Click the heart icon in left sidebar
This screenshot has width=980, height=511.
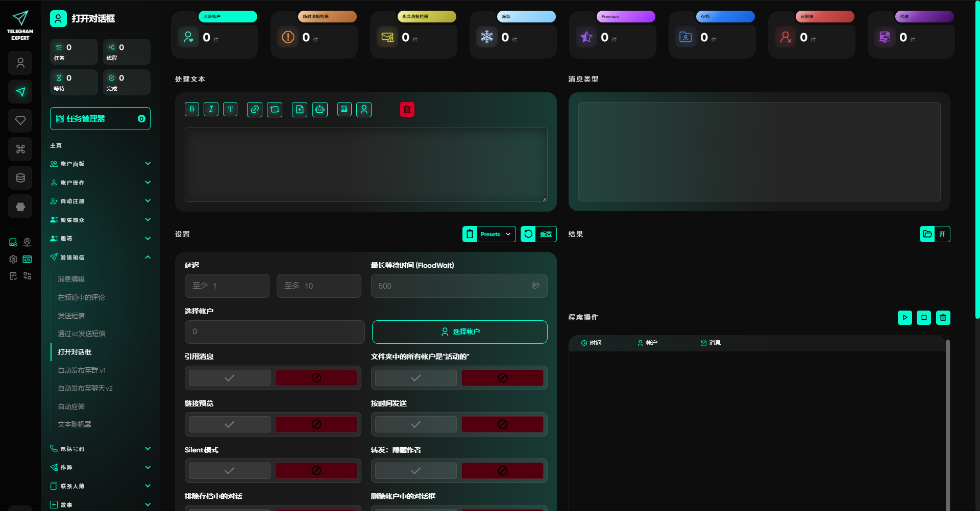pos(20,120)
